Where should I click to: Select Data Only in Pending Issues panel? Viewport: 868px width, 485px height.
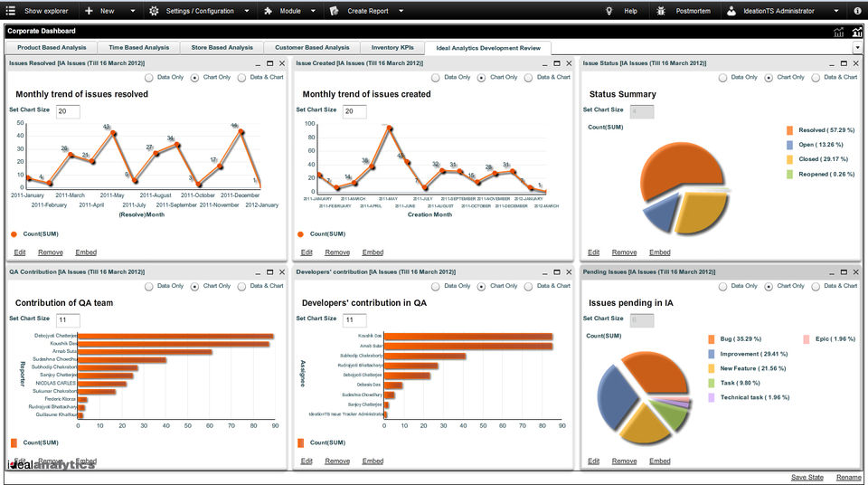coord(723,287)
